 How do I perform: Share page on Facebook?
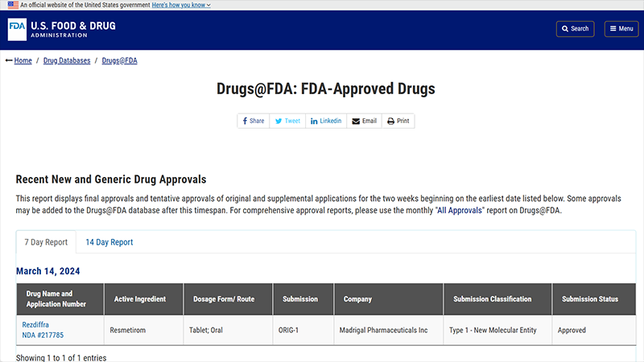coord(253,121)
